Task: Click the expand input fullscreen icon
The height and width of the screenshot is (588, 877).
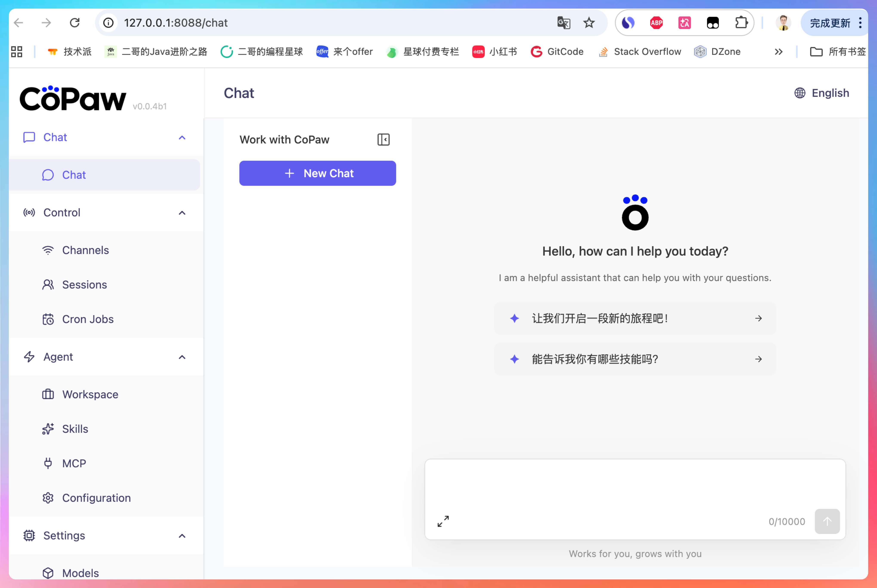Action: coord(443,521)
